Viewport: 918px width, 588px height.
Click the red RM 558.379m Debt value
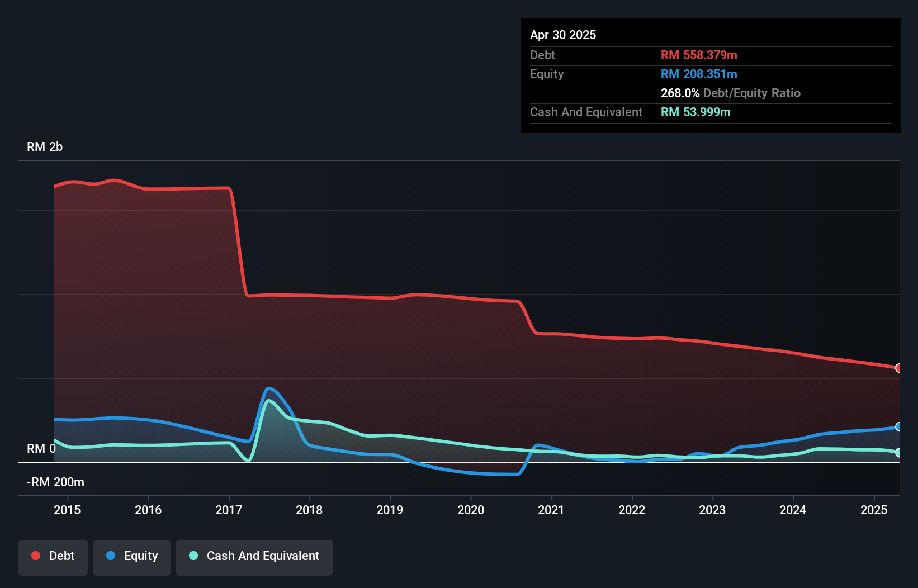[699, 55]
